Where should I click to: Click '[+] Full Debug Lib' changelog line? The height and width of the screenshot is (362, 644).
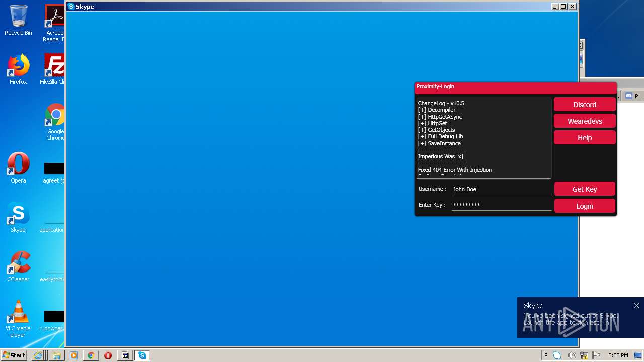pos(440,136)
